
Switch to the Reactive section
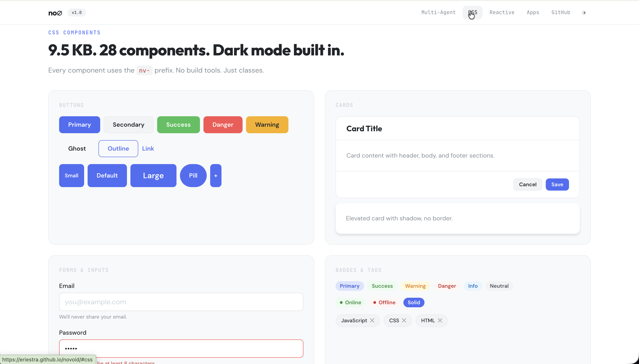coord(502,12)
